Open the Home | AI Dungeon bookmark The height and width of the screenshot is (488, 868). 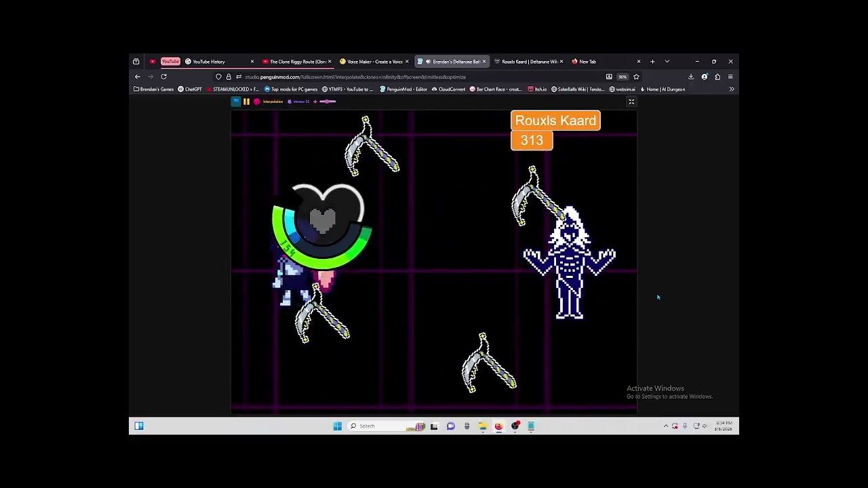[663, 89]
